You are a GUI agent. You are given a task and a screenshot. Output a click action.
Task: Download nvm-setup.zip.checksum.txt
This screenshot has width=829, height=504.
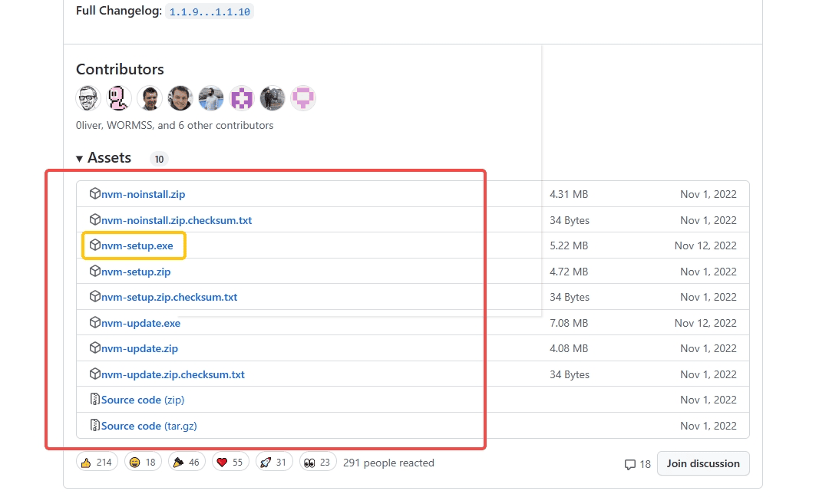coord(169,297)
